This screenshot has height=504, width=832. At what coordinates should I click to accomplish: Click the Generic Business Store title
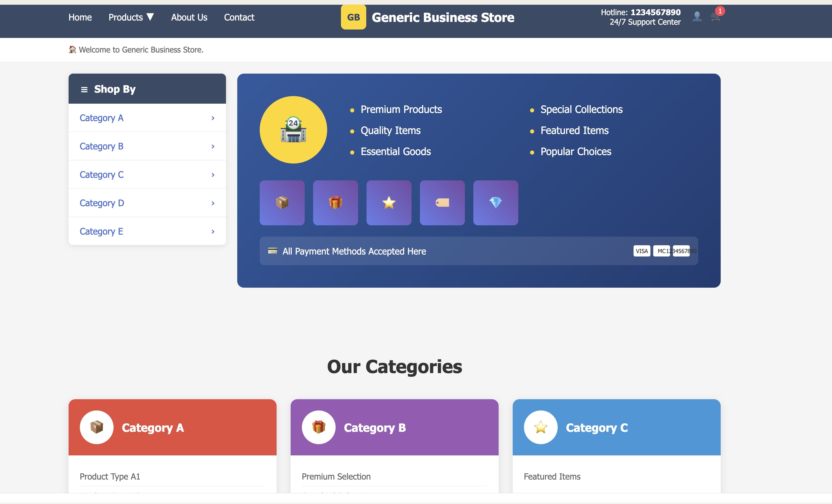443,17
